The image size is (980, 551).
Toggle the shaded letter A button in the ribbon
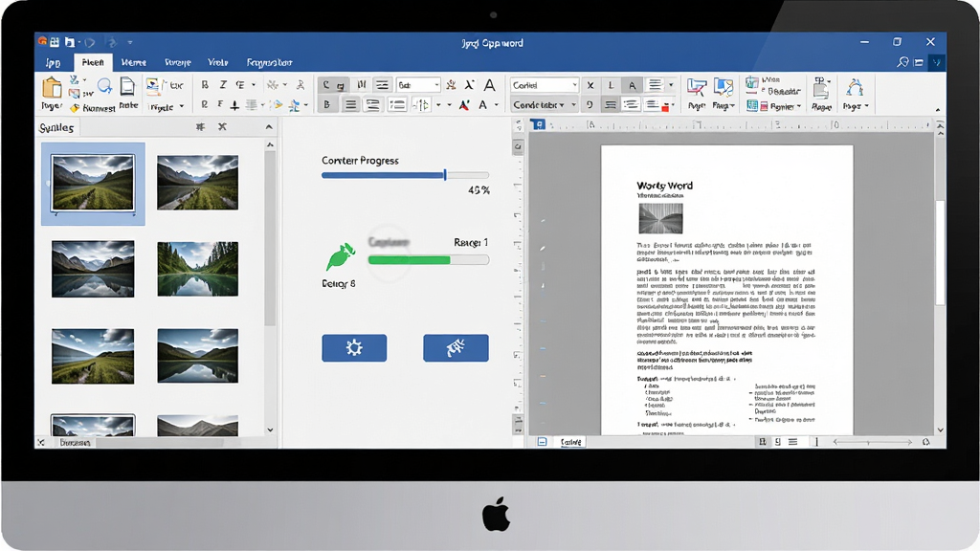pos(632,85)
